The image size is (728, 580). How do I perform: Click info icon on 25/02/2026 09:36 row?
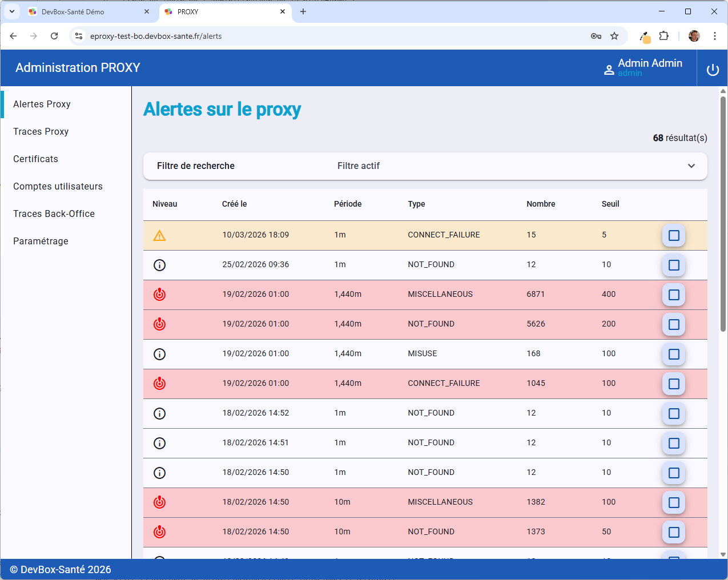coord(159,265)
